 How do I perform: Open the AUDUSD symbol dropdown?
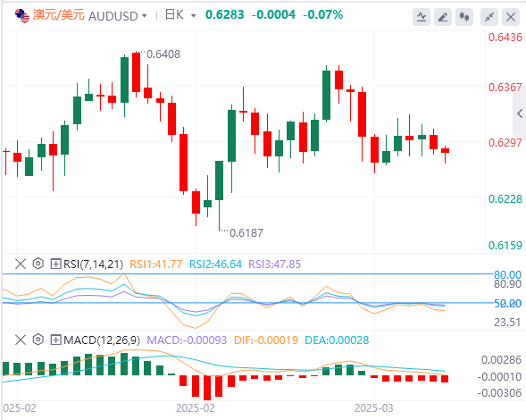pyautogui.click(x=145, y=16)
